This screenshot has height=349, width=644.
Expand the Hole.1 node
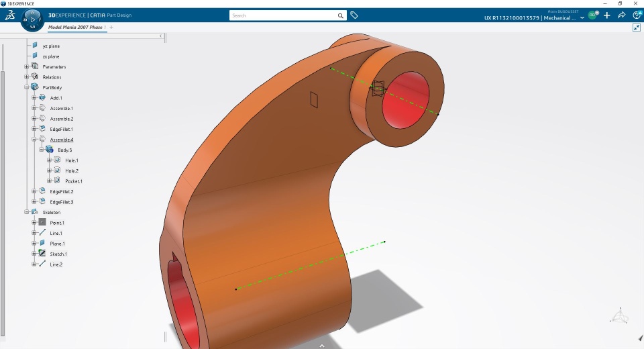pos(49,160)
